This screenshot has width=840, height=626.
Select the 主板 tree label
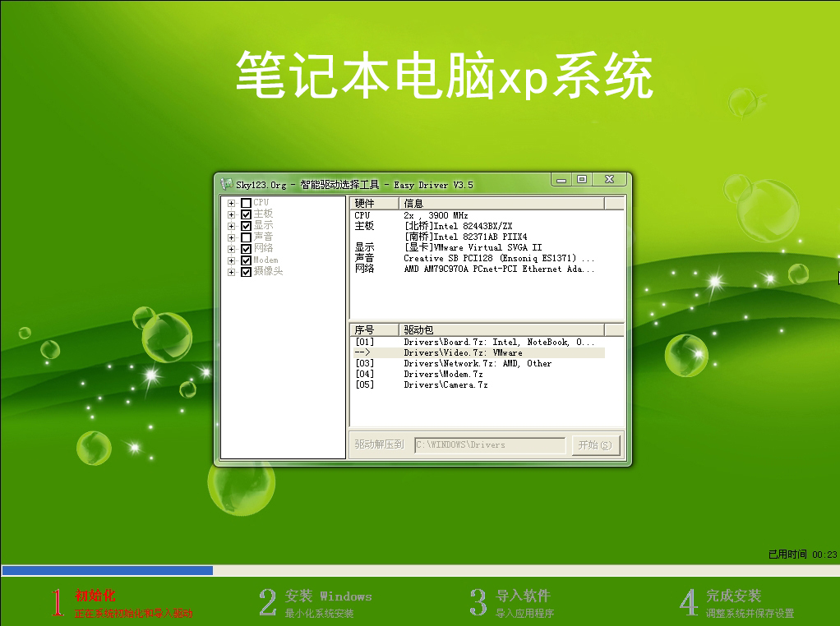click(x=263, y=214)
